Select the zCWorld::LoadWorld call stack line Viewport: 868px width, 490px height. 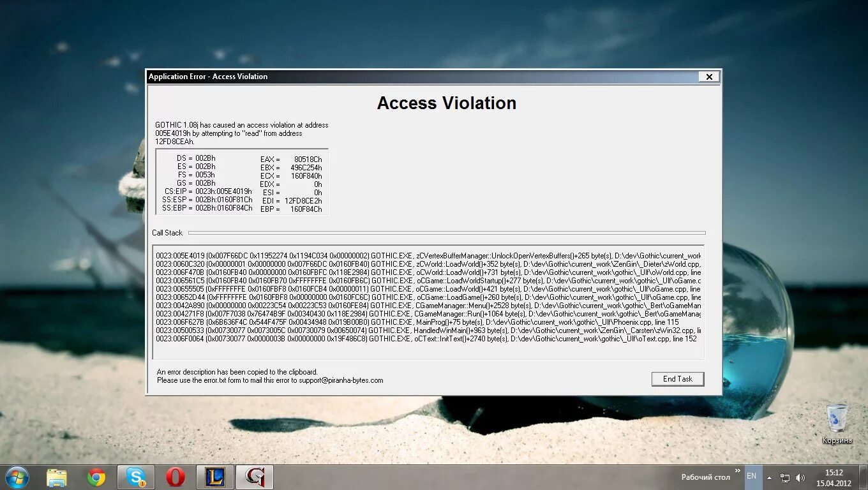coord(428,264)
